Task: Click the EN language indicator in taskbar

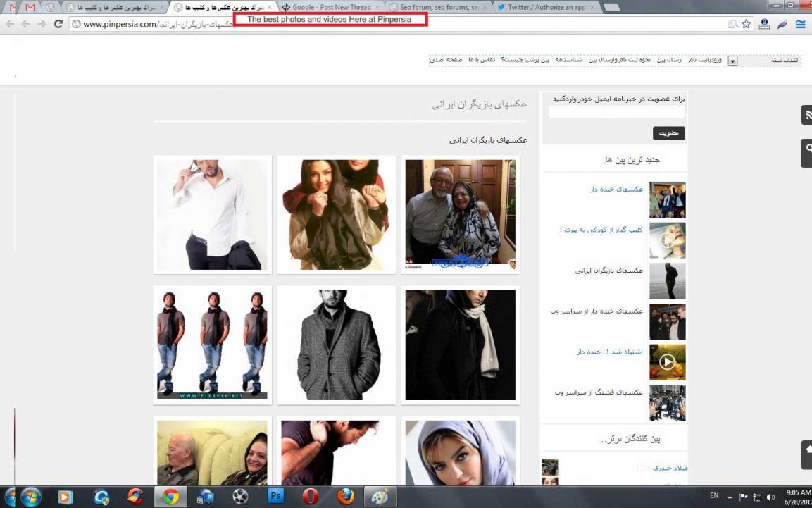Action: click(x=714, y=496)
